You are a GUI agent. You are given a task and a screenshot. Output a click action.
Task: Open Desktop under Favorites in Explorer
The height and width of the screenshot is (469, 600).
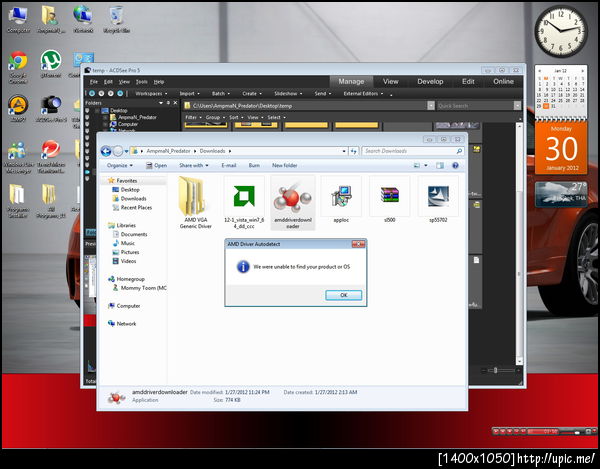pos(126,190)
